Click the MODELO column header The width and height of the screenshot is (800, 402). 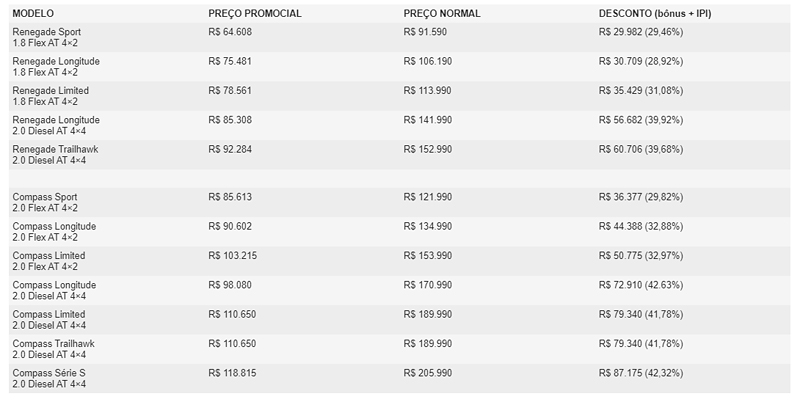pos(33,14)
